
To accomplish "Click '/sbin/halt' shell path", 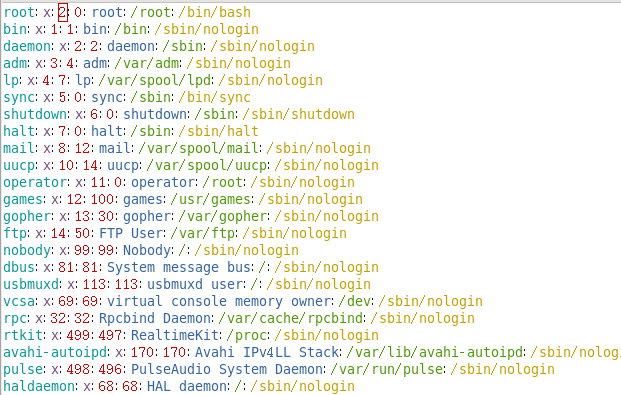I will (219, 132).
